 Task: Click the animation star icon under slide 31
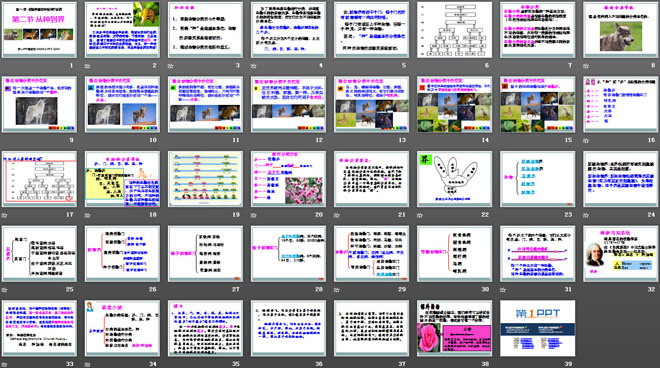pyautogui.click(x=503, y=290)
